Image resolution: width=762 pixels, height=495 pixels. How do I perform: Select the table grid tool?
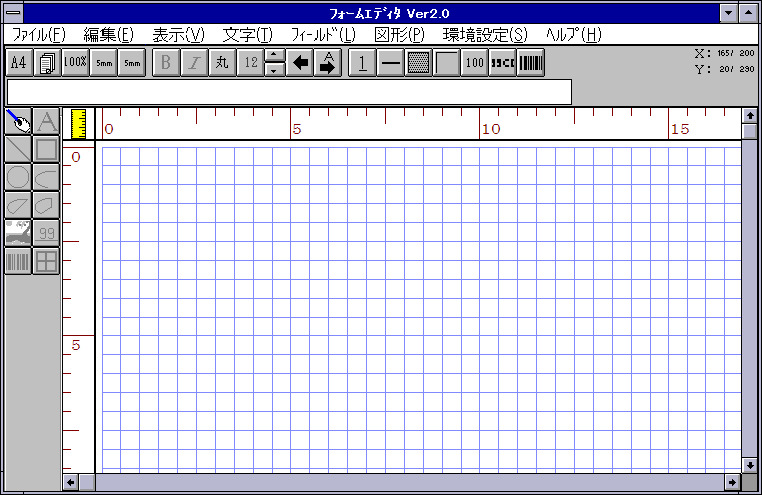[x=47, y=261]
